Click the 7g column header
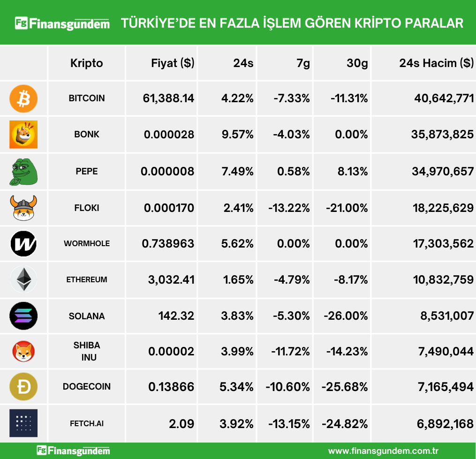Image resolution: width=476 pixels, height=459 pixels. point(303,63)
